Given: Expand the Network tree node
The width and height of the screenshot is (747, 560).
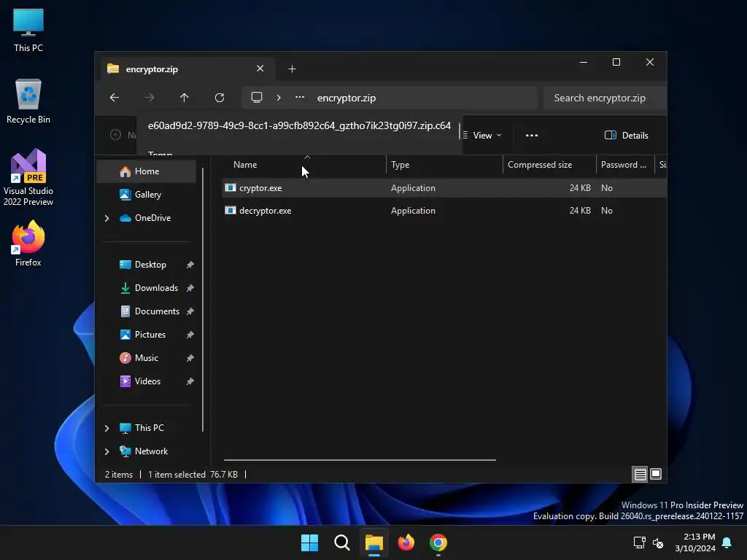Looking at the screenshot, I should click(107, 451).
